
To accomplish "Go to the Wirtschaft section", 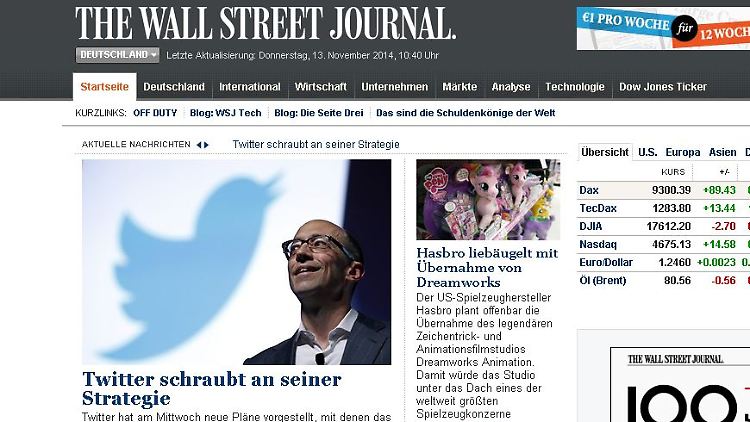I will click(x=320, y=87).
